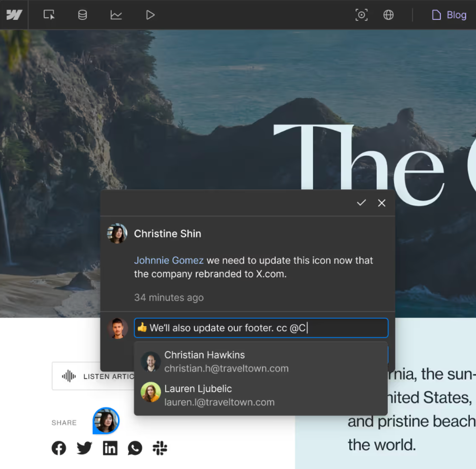This screenshot has height=469, width=476.
Task: Click the Twitter share icon
Action: tap(84, 448)
